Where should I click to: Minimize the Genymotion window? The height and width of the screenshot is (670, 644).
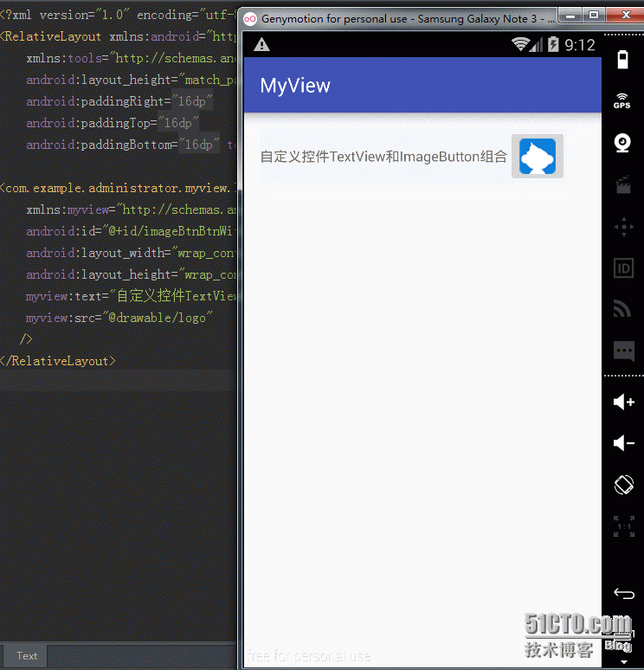570,16
